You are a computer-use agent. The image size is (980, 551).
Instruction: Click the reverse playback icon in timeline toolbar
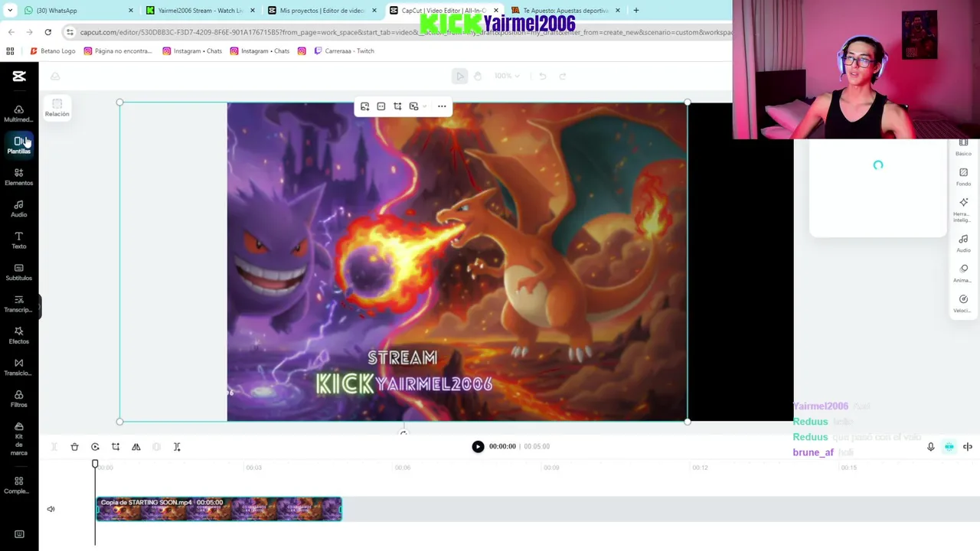[95, 447]
